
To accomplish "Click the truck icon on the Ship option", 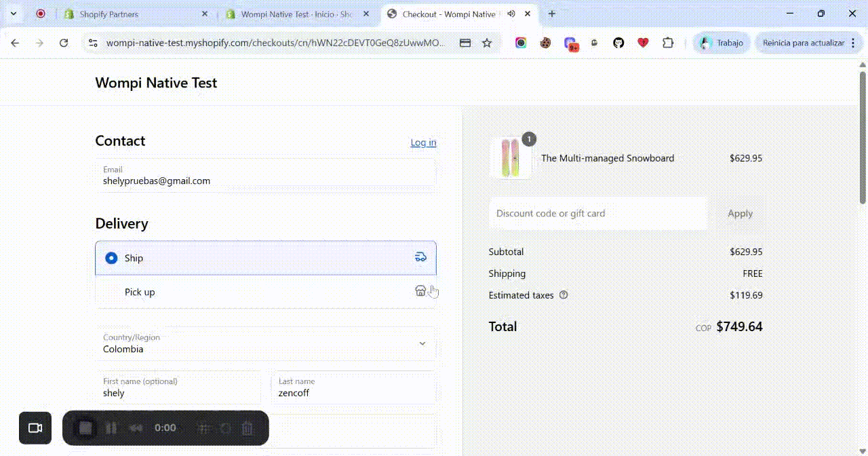I will coord(420,257).
